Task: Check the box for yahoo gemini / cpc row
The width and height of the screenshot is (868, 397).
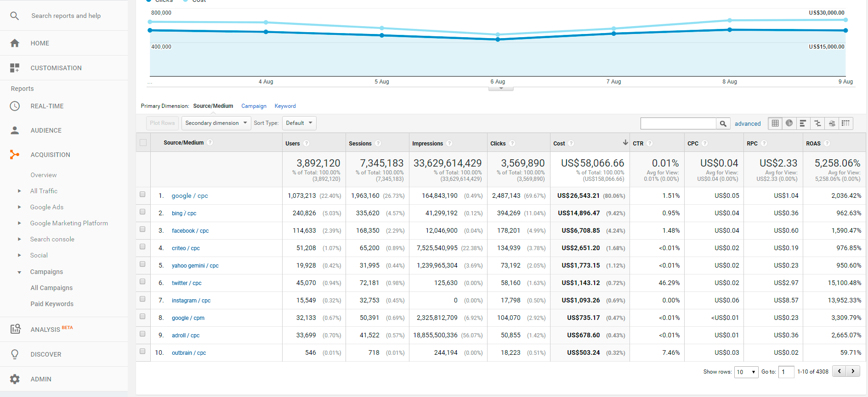Action: point(142,264)
